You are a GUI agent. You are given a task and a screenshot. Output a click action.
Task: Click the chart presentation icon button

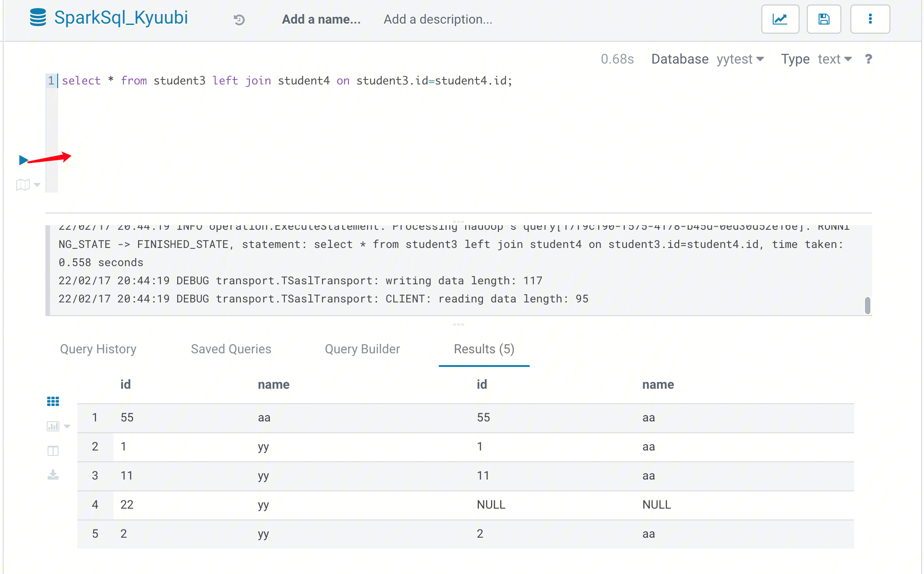tap(780, 19)
